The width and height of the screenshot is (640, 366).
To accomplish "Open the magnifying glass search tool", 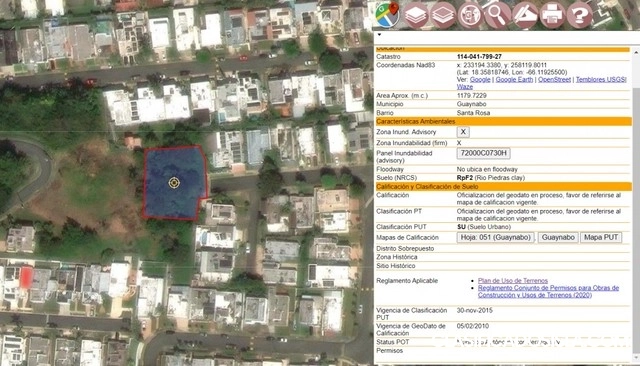I will (x=498, y=15).
